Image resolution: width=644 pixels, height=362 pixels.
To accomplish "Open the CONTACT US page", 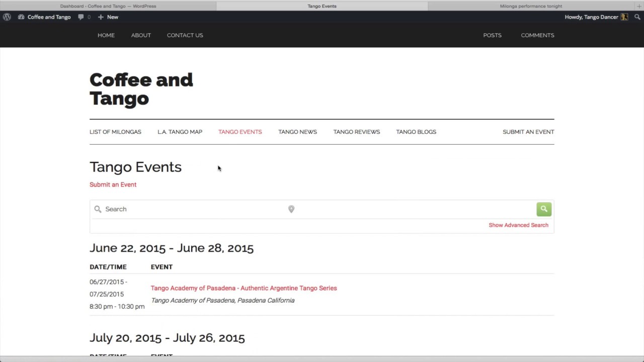I will (x=185, y=35).
